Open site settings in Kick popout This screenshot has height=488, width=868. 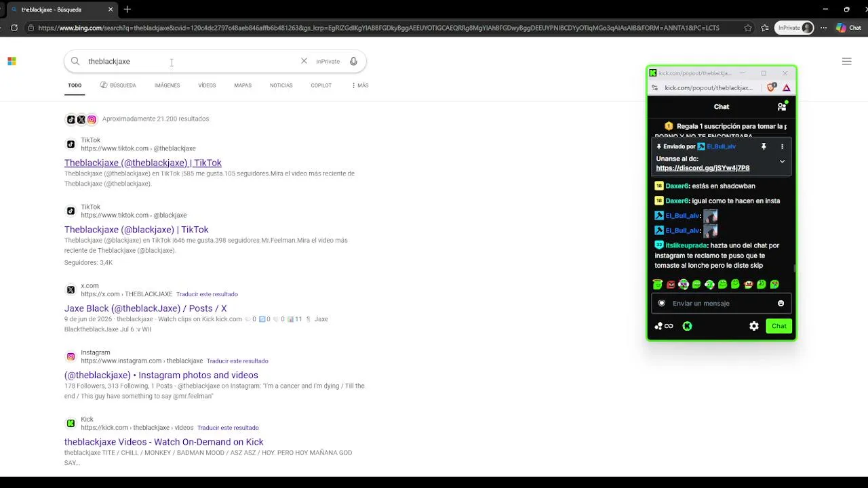[654, 87]
